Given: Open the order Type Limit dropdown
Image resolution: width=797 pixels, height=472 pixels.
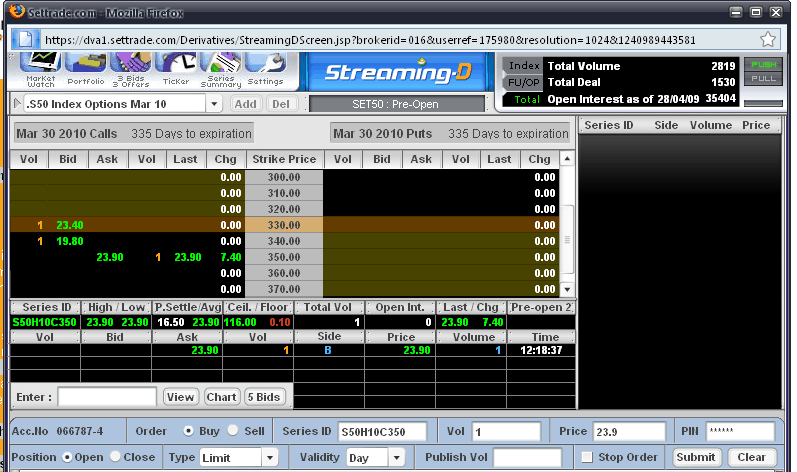Looking at the screenshot, I should point(270,458).
